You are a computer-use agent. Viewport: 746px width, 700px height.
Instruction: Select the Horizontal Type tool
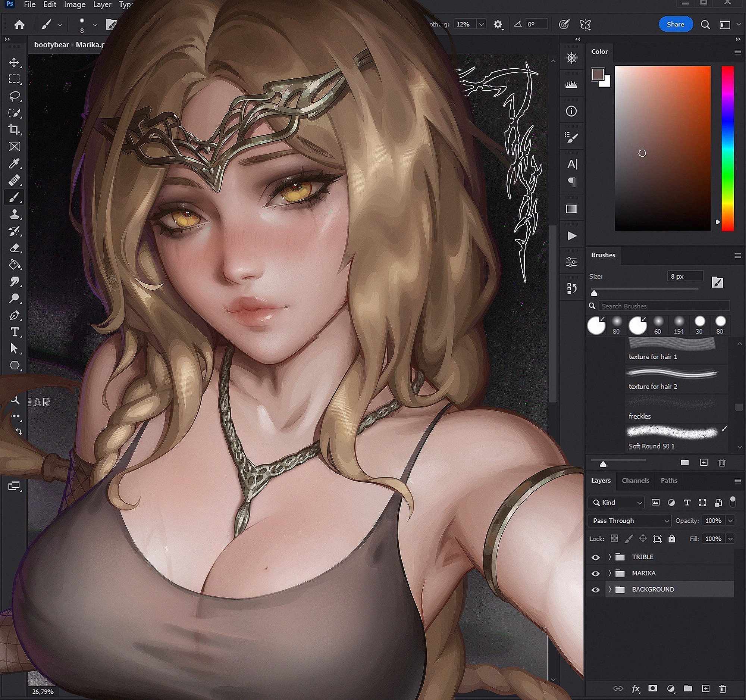(14, 332)
